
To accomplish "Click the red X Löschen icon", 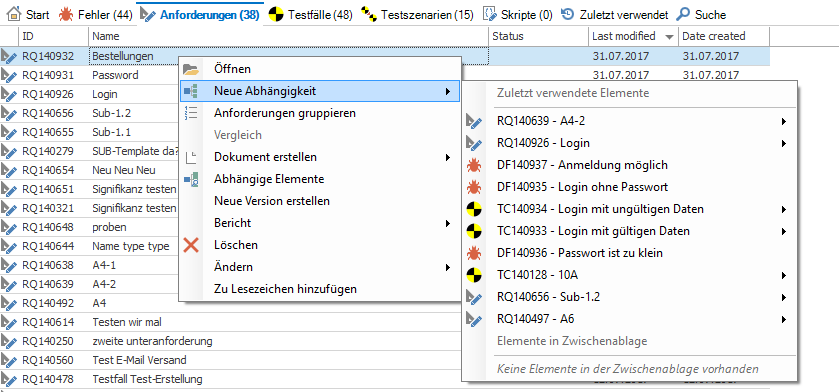I will [191, 245].
